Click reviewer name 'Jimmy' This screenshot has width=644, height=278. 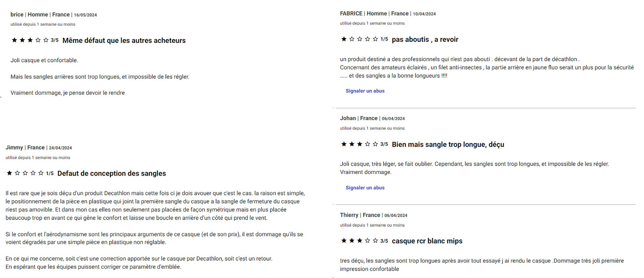coord(14,147)
